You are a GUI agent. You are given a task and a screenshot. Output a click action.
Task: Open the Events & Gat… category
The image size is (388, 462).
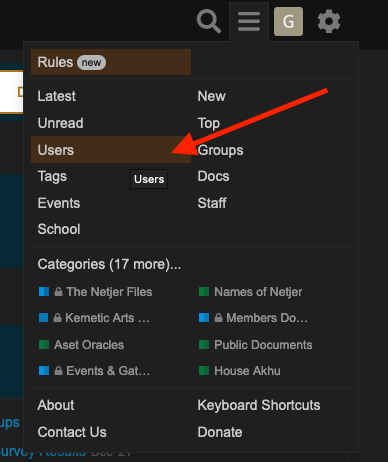click(x=94, y=371)
